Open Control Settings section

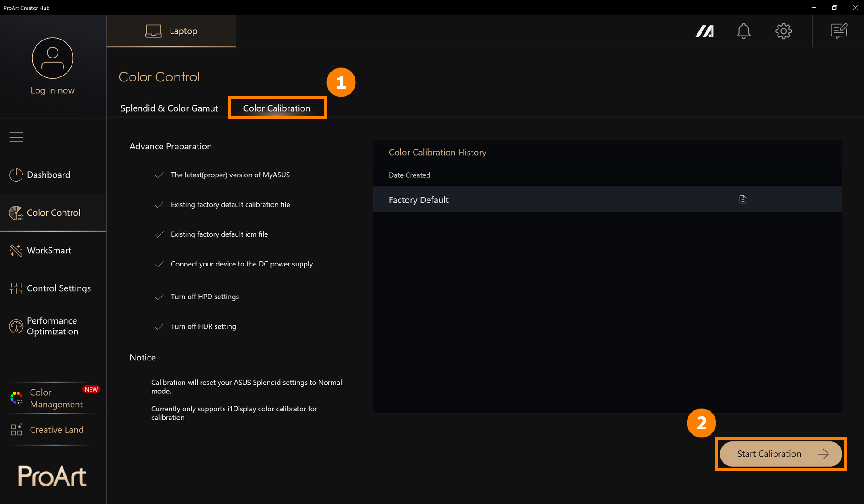(x=53, y=288)
